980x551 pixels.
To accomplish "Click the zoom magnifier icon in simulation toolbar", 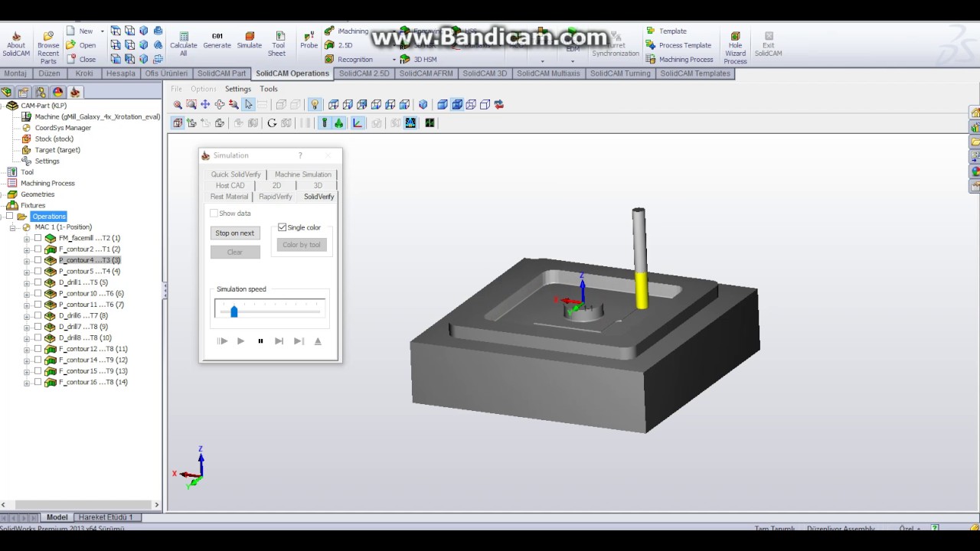I will [x=178, y=105].
